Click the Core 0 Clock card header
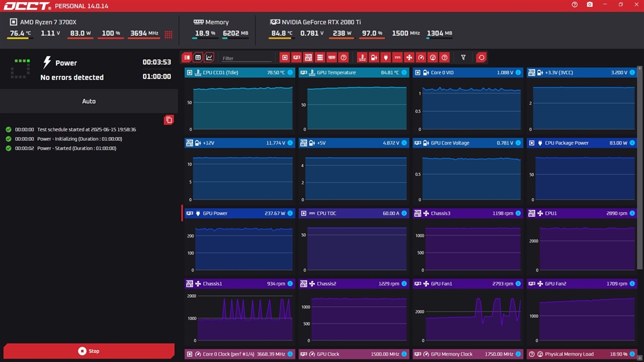This screenshot has height=362, width=644. tap(240, 354)
